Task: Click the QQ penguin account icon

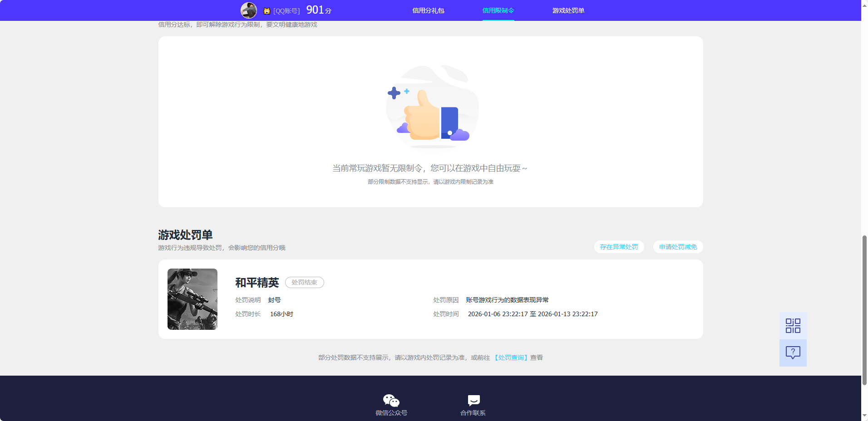Action: [267, 11]
